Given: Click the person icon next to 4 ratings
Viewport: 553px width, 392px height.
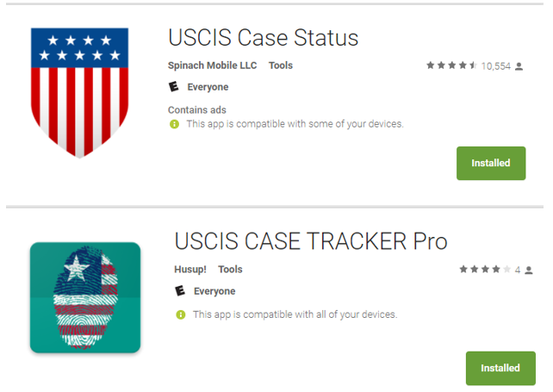Looking at the screenshot, I should pos(529,271).
